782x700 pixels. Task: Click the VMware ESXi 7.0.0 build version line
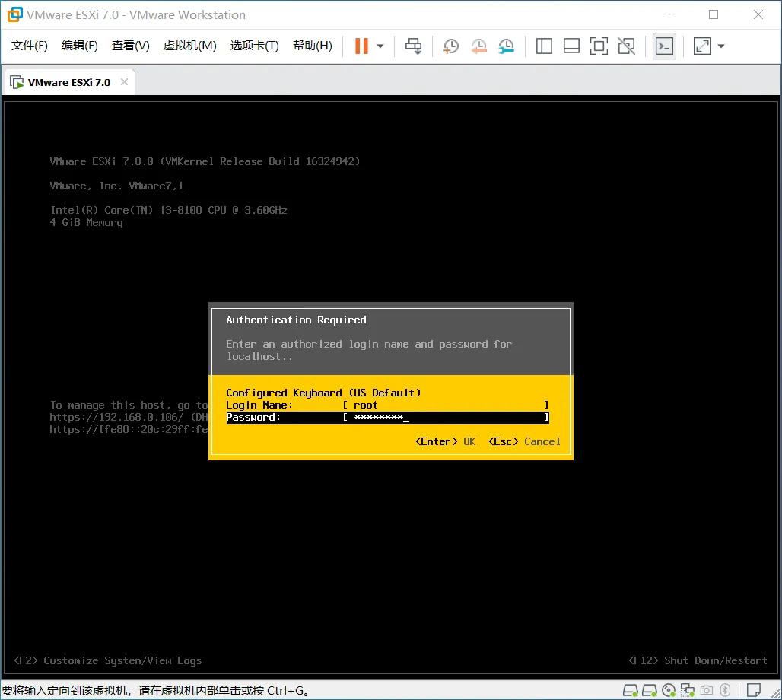(x=205, y=161)
